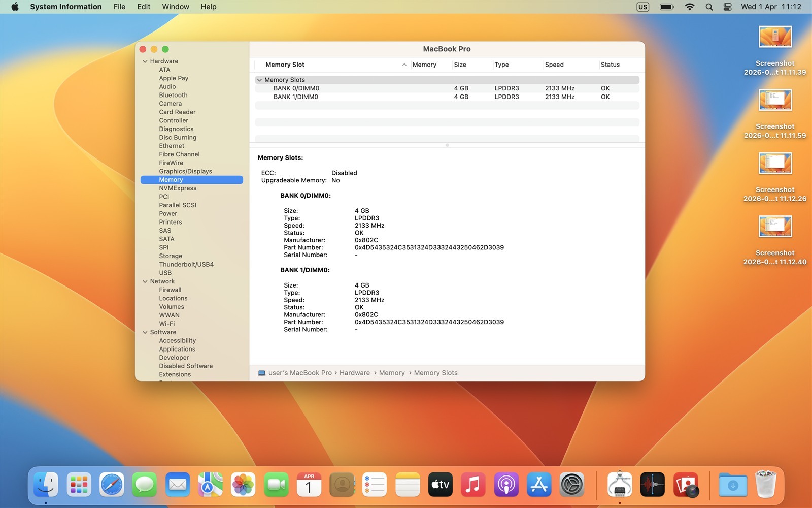Open Photo Booth in the Dock
The width and height of the screenshot is (812, 508).
click(x=686, y=485)
